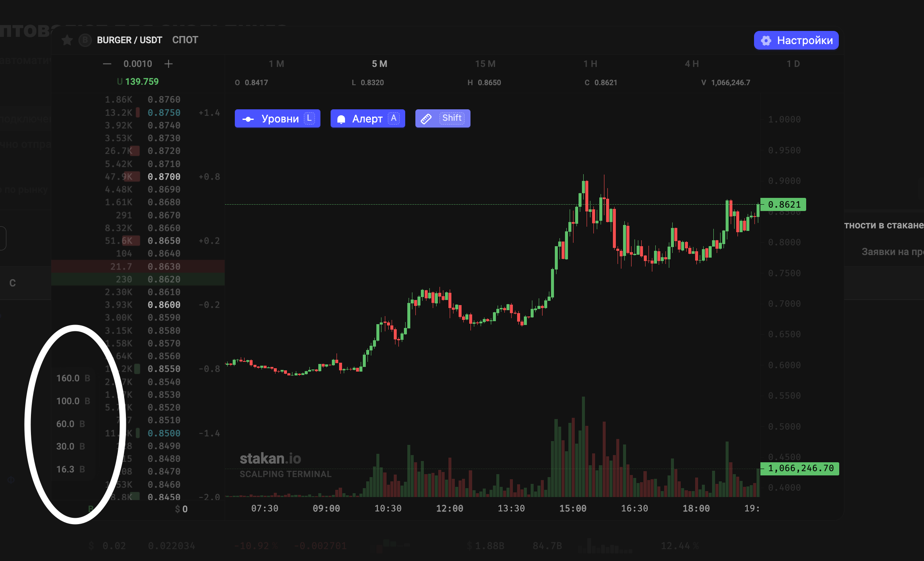The height and width of the screenshot is (561, 924).
Task: Click best ask row 0.8630
Action: pos(138,267)
